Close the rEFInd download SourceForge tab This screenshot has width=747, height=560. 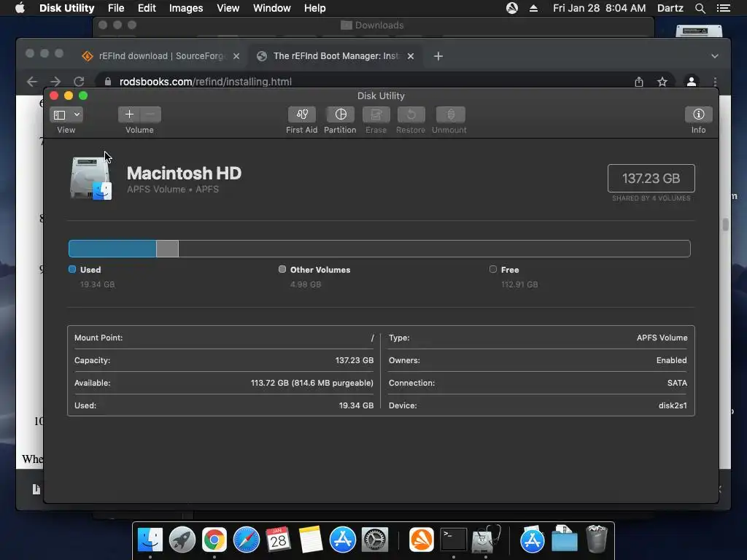pos(236,56)
